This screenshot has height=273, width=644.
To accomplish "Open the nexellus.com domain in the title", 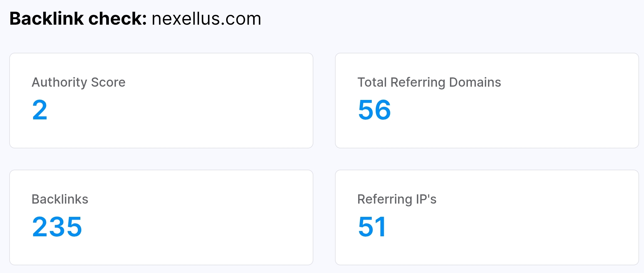I will click(x=206, y=19).
